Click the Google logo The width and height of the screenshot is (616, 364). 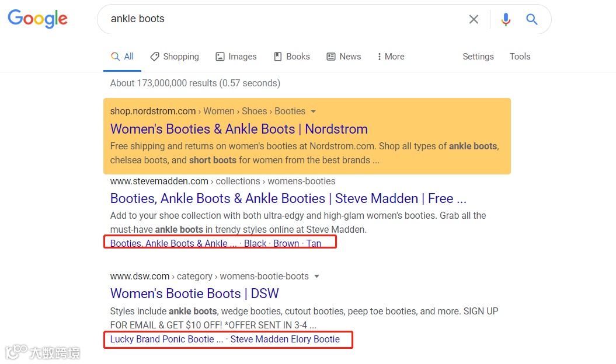click(x=37, y=19)
